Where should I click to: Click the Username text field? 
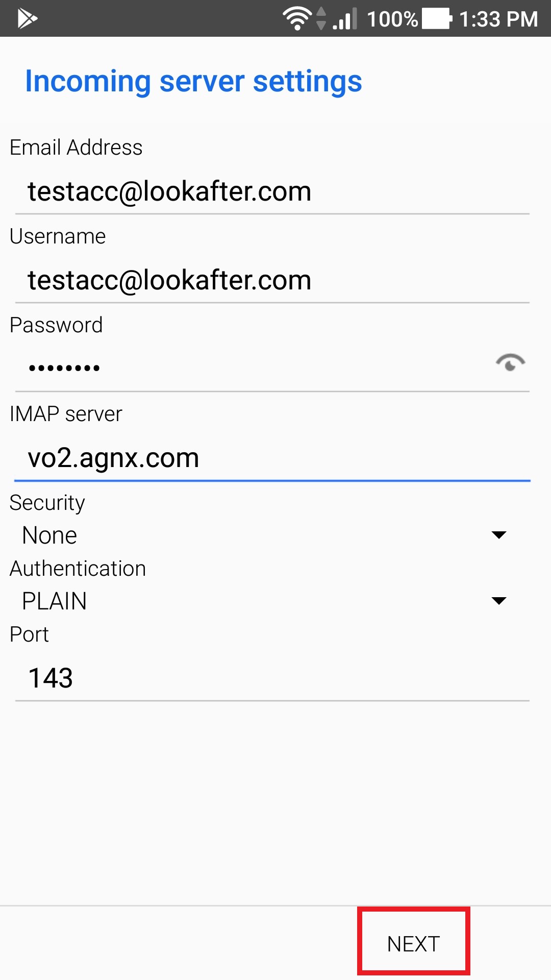[x=271, y=281]
